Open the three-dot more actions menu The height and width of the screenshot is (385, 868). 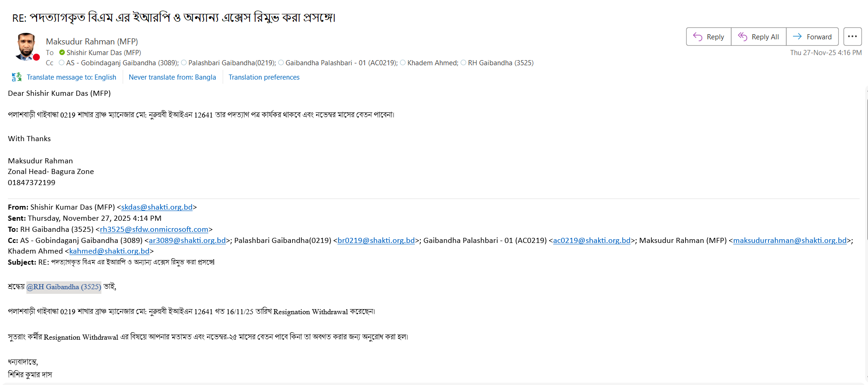coord(852,37)
